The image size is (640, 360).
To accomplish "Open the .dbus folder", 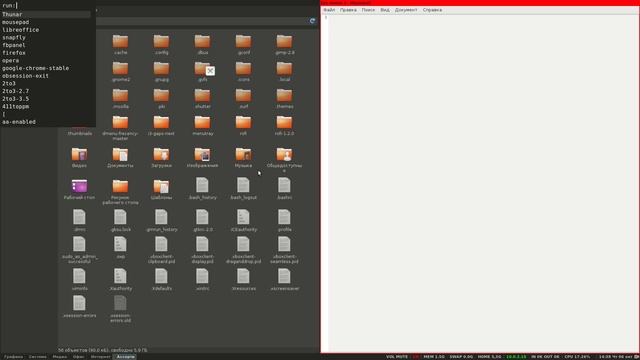I will [202, 44].
